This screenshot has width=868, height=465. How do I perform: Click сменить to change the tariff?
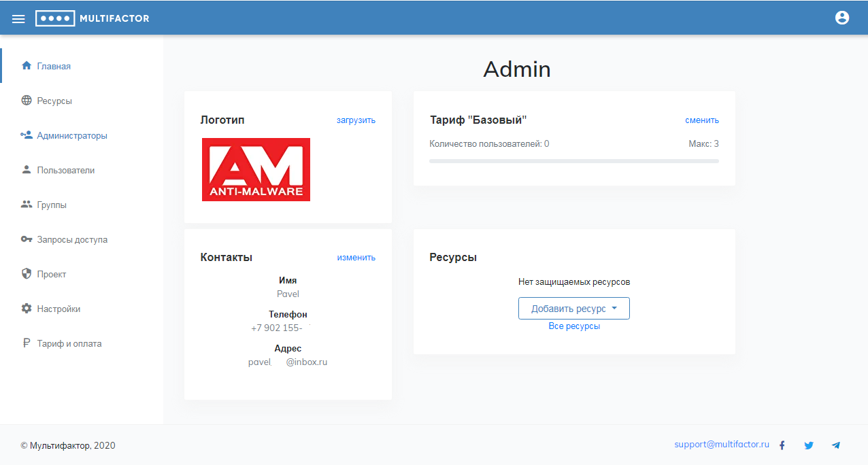[702, 120]
